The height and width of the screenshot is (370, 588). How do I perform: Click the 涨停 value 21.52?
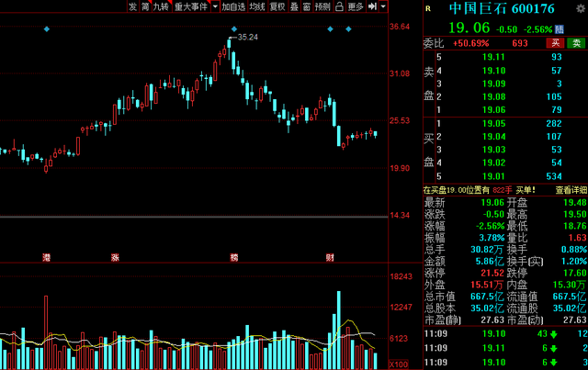coord(492,273)
